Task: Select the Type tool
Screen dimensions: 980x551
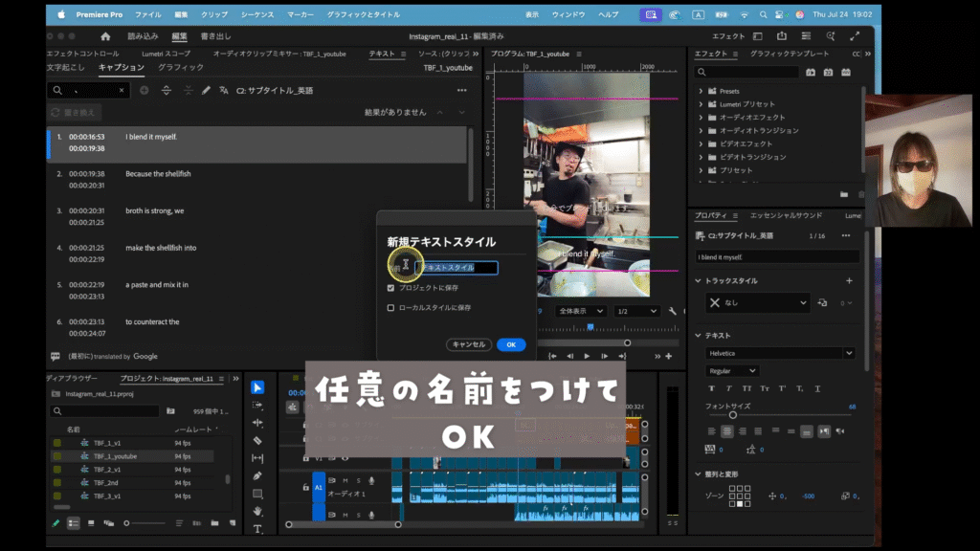Action: pos(256,528)
